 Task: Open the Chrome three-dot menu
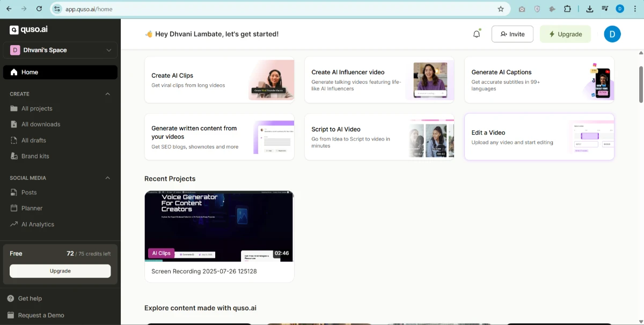click(x=635, y=9)
